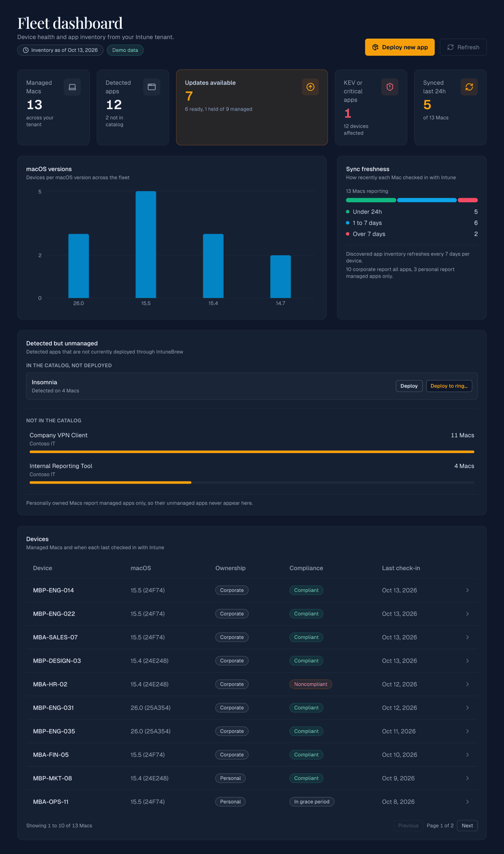
Task: Click the upload arrow icon on Updates available
Action: tap(310, 87)
